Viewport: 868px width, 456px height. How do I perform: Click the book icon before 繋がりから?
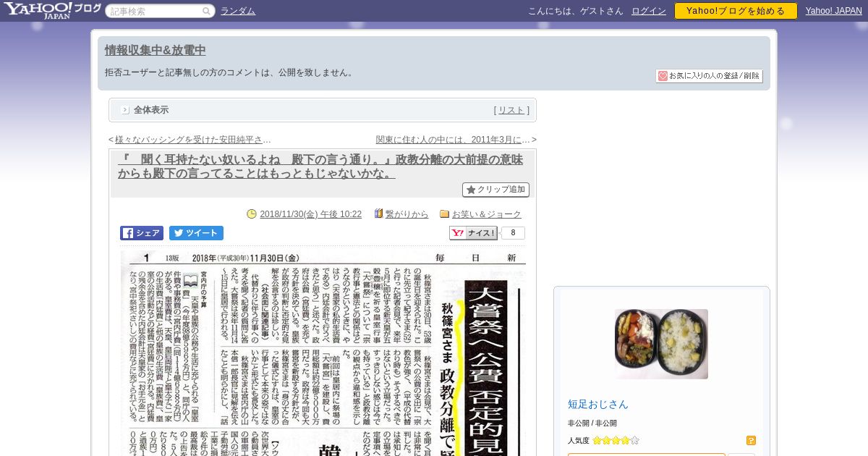(x=378, y=214)
